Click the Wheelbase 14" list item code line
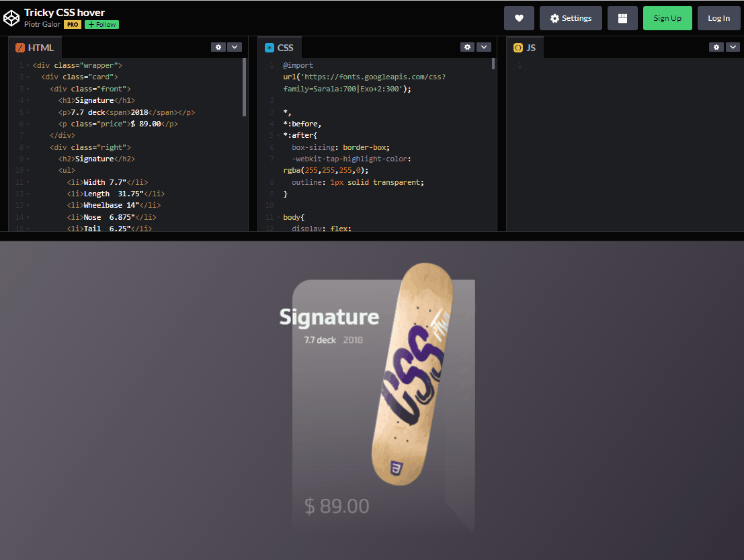The width and height of the screenshot is (744, 560). tap(114, 205)
